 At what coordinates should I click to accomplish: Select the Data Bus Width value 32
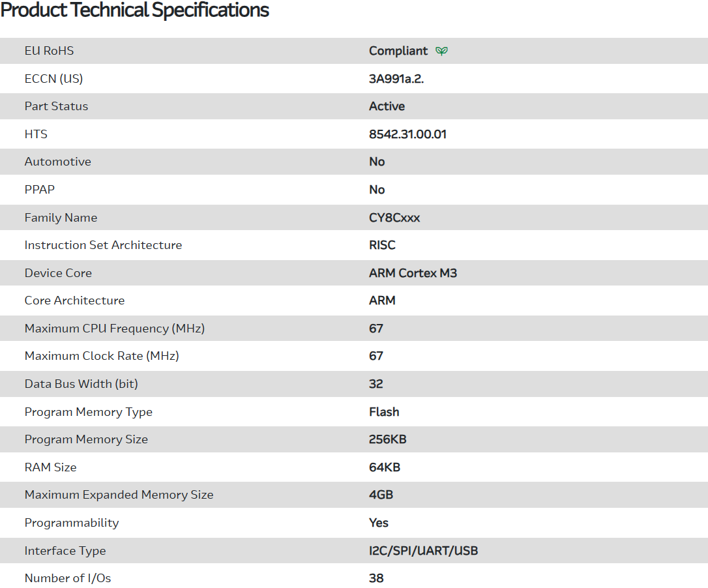pos(376,384)
